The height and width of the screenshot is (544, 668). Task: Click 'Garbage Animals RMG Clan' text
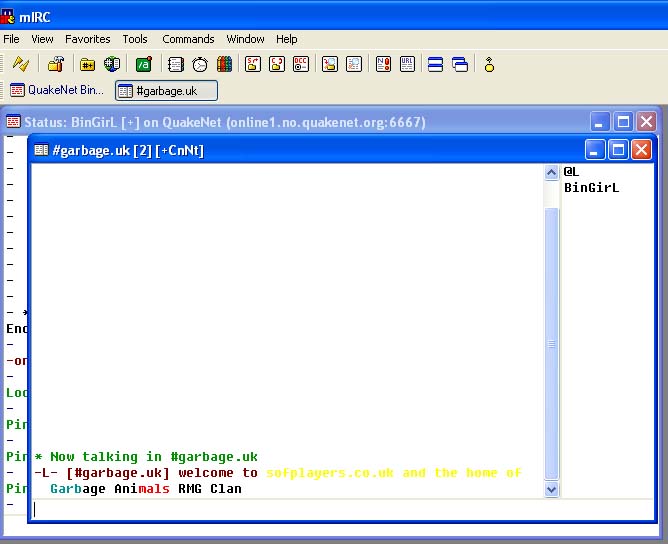coord(146,489)
